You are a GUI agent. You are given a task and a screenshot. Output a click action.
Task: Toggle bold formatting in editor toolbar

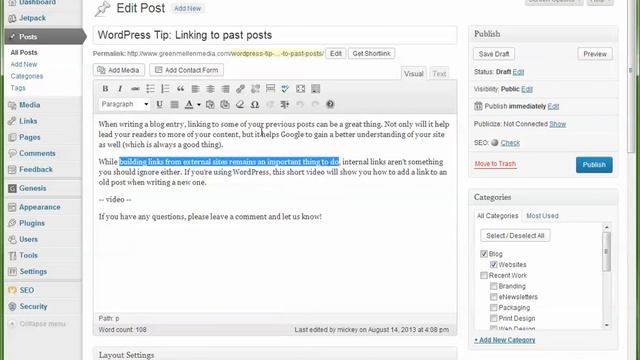coord(105,89)
